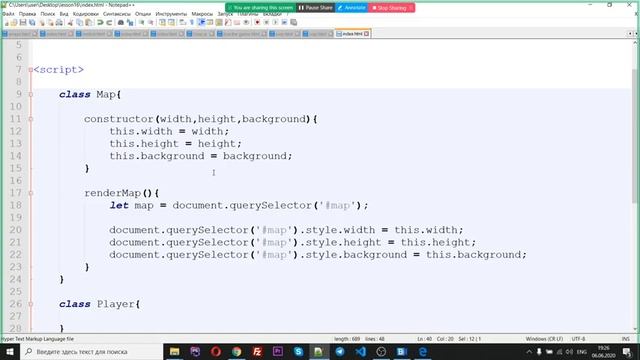This screenshot has width=640, height=360.
Task: Redo with the green arrow icon
Action: [x=109, y=22]
